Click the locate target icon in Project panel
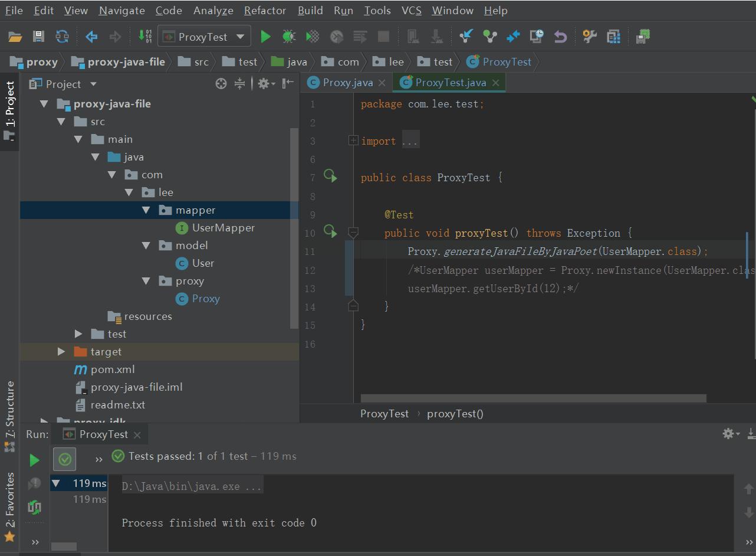Viewport: 756px width, 556px height. point(221,84)
